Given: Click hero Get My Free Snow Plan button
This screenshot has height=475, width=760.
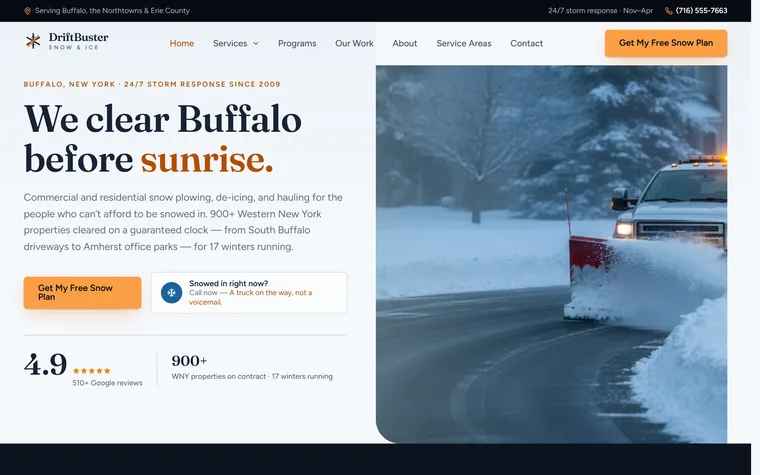Looking at the screenshot, I should click(x=82, y=293).
